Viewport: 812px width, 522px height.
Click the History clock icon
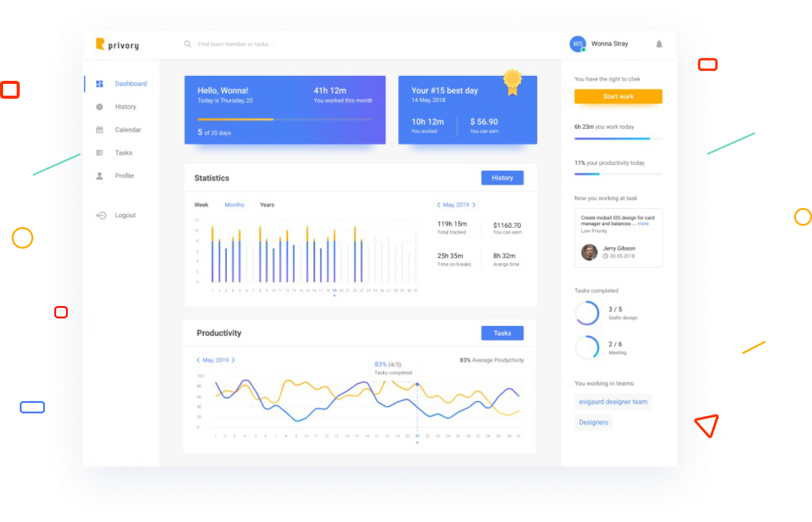100,107
